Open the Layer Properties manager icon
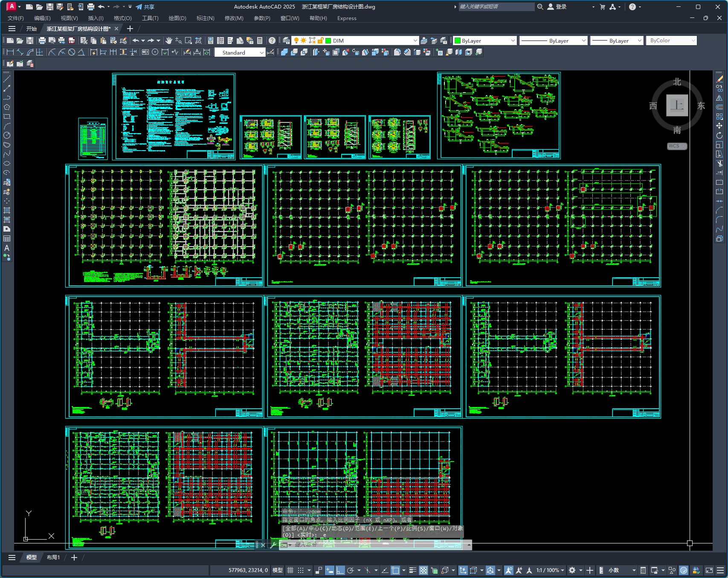The height and width of the screenshot is (578, 728). (x=286, y=41)
